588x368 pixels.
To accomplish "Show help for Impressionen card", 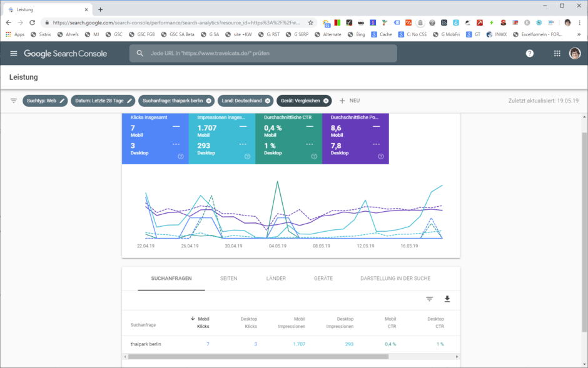I will coord(248,156).
